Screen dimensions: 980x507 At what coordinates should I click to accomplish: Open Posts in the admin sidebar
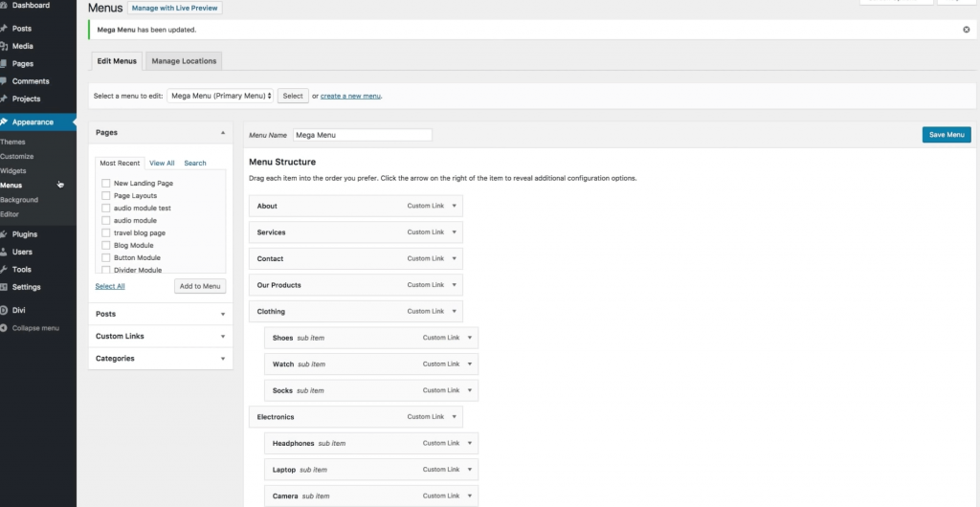coord(21,28)
